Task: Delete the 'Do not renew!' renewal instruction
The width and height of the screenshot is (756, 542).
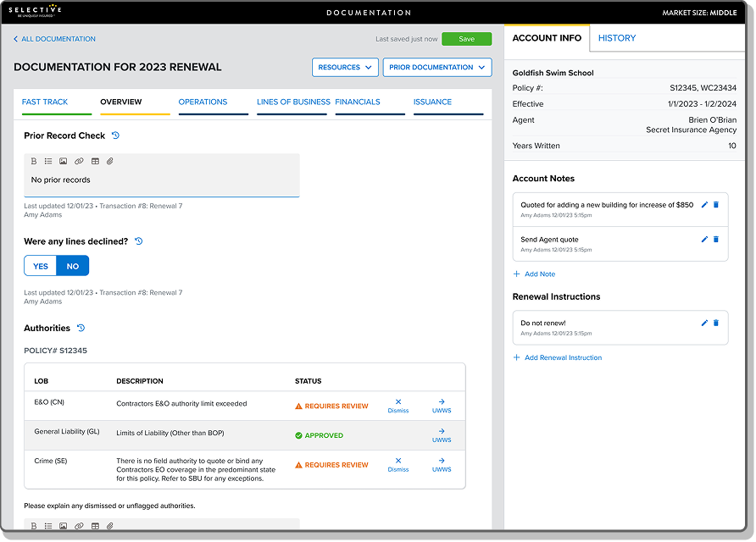Action: pos(716,323)
